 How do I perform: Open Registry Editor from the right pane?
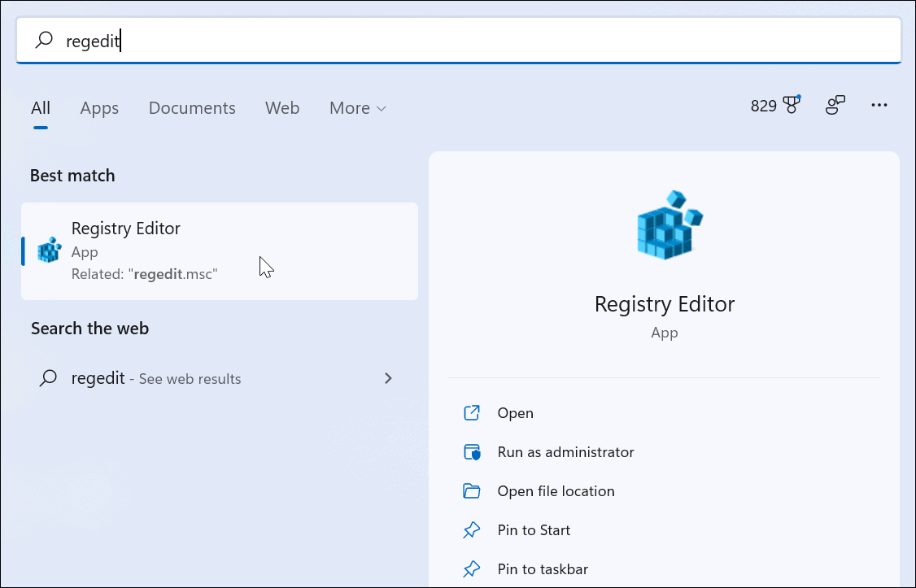[x=515, y=413]
